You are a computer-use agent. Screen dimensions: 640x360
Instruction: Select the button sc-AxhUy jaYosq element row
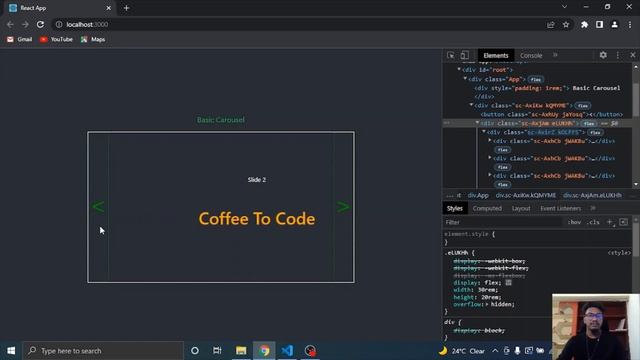(552, 114)
